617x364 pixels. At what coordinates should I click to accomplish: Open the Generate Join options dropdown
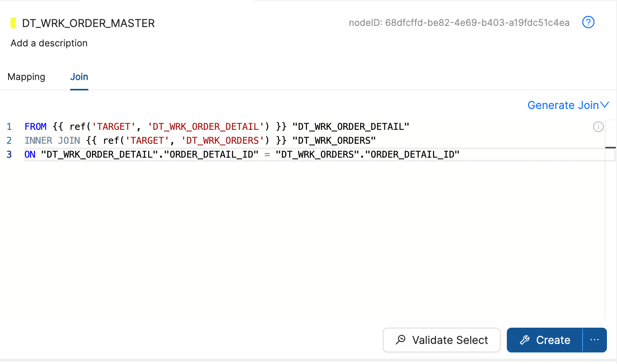pyautogui.click(x=605, y=105)
